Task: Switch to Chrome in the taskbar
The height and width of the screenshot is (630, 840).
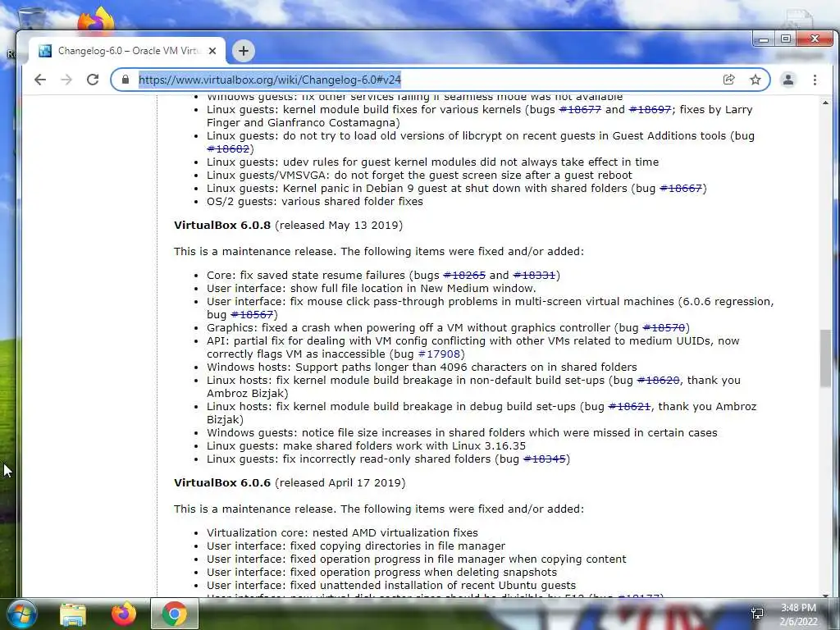Action: point(175,614)
